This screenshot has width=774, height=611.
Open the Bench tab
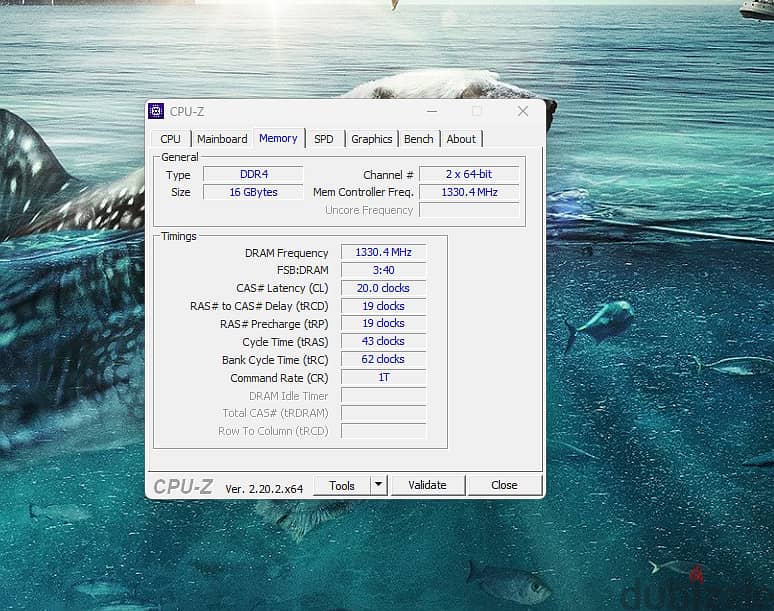pos(419,139)
